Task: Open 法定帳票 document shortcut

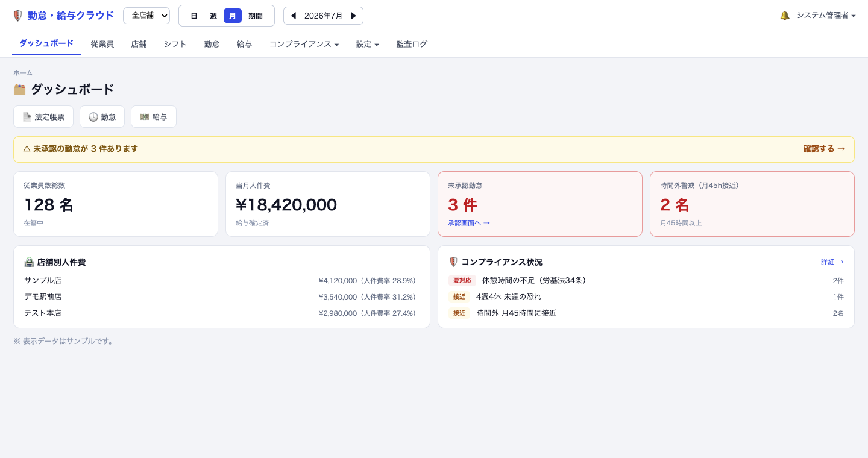Action: [x=43, y=117]
